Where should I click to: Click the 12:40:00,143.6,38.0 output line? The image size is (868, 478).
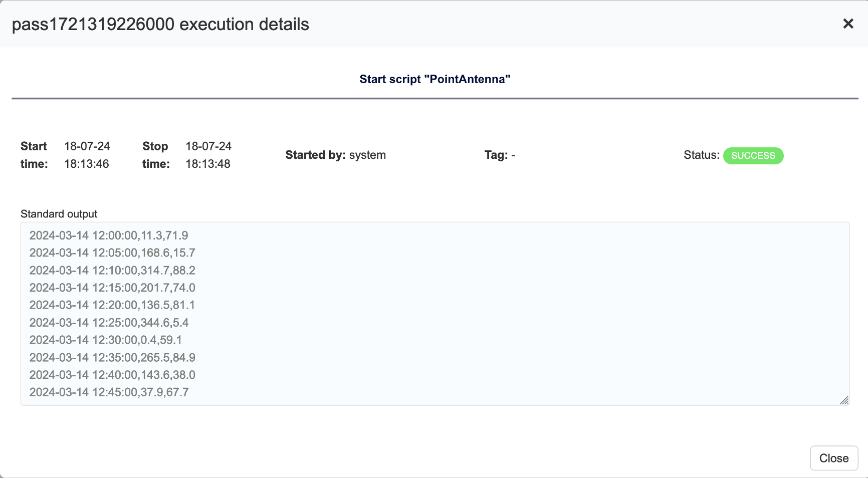(112, 375)
